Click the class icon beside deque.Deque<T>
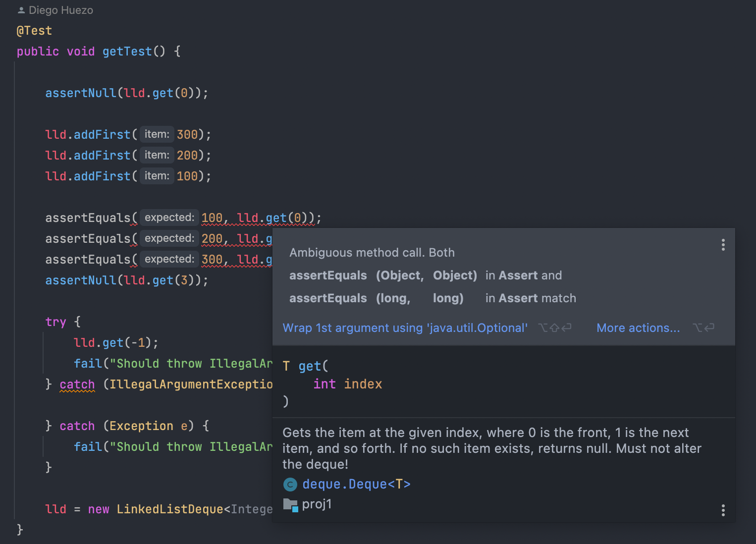 point(290,485)
